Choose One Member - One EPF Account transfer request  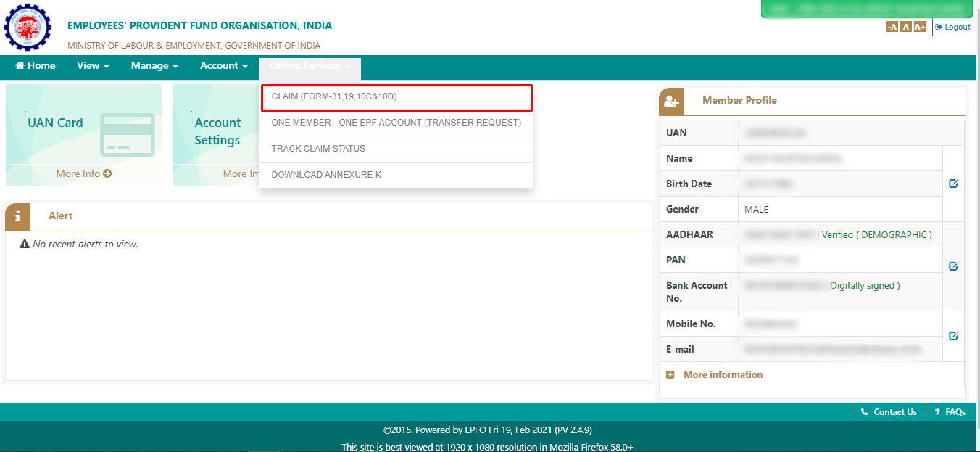396,123
